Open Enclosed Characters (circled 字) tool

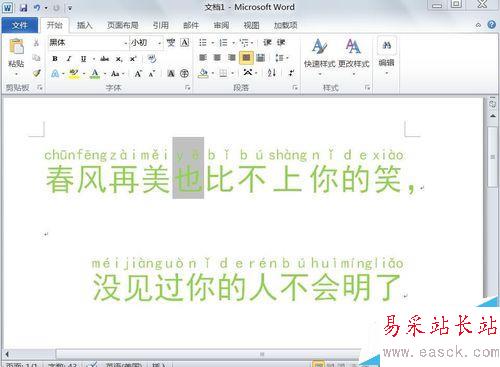184,74
